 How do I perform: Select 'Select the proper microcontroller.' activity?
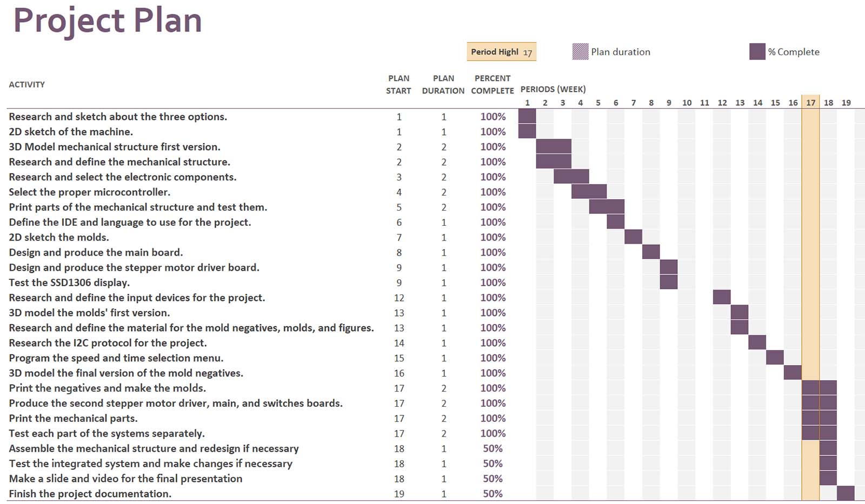[x=90, y=192]
